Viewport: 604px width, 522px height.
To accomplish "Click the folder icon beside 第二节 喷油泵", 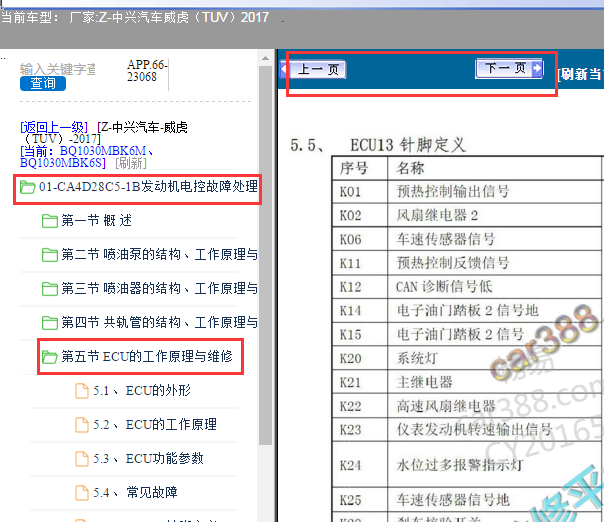I will pos(50,255).
